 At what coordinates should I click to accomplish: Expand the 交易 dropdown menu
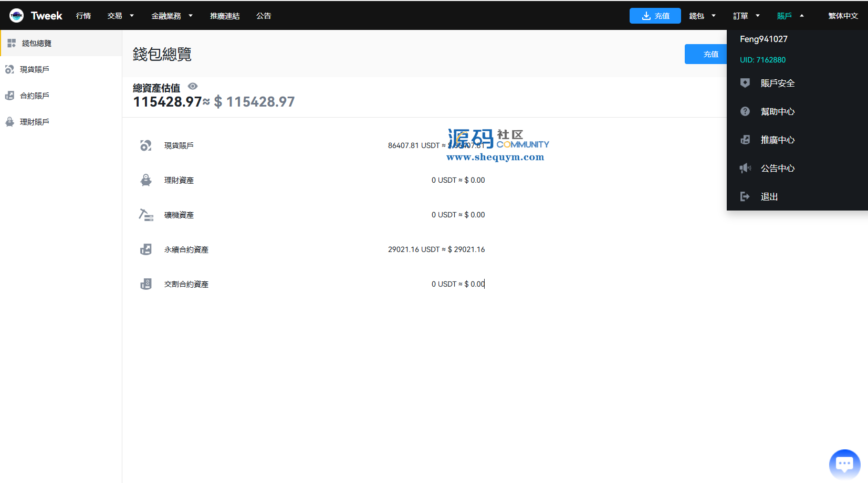tap(120, 16)
